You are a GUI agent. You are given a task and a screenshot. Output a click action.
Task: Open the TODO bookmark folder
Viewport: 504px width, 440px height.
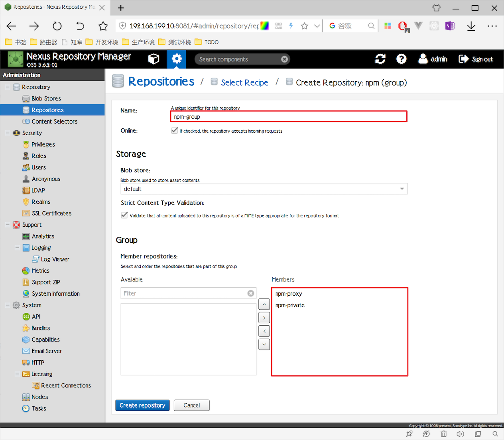(x=207, y=42)
